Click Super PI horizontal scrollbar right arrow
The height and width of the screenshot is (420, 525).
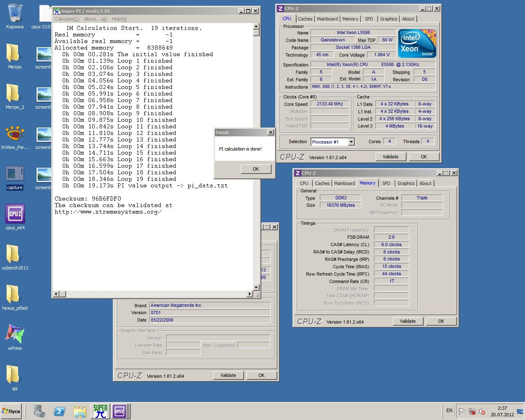(250, 294)
